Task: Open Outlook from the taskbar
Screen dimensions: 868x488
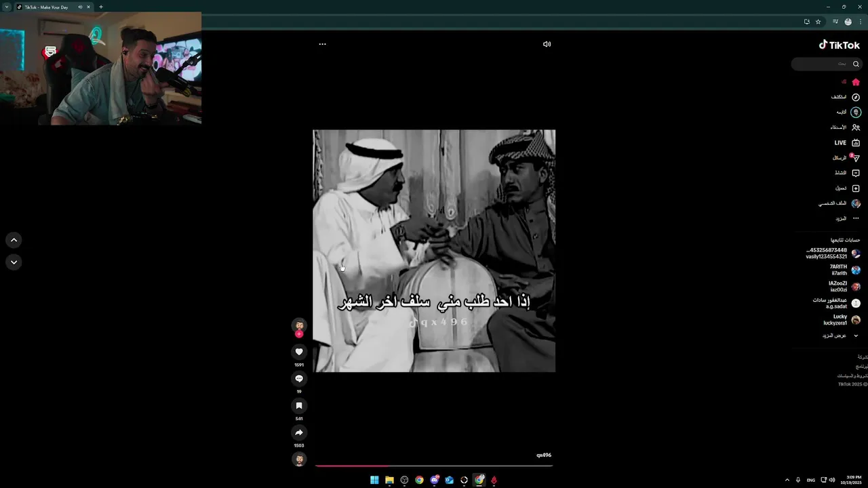Action: pos(449,480)
